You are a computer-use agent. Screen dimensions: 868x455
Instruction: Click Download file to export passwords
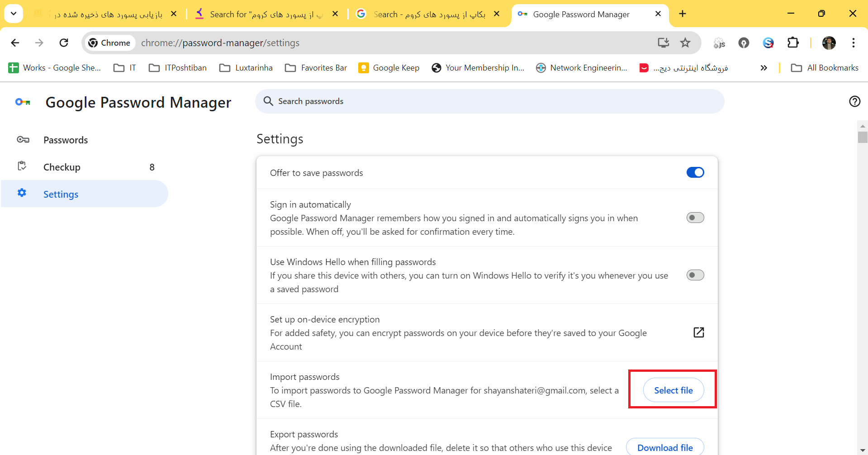(665, 447)
